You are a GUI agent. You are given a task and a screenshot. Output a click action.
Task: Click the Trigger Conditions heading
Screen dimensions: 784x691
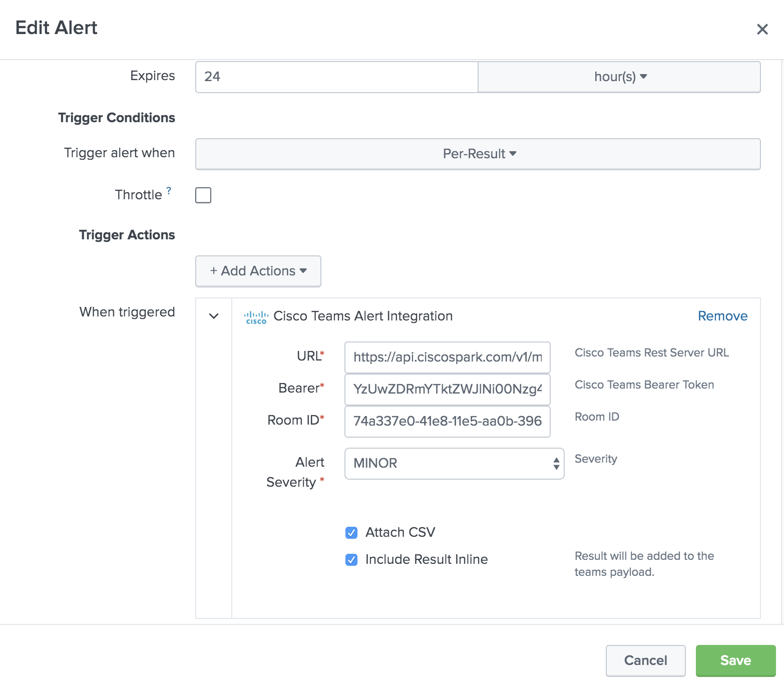click(x=117, y=118)
